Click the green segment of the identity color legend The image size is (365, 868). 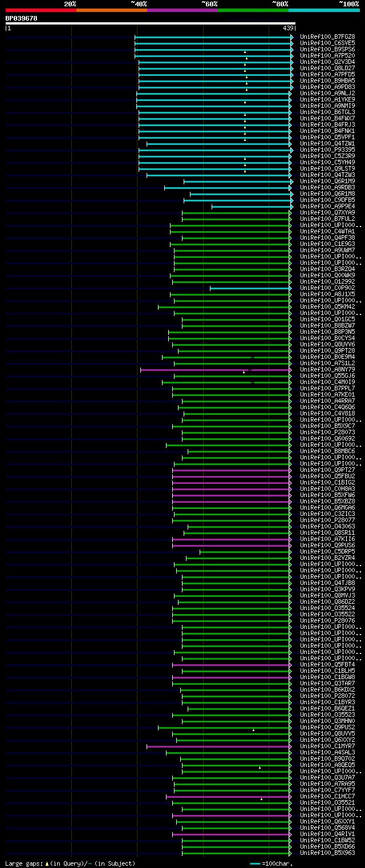tap(253, 10)
